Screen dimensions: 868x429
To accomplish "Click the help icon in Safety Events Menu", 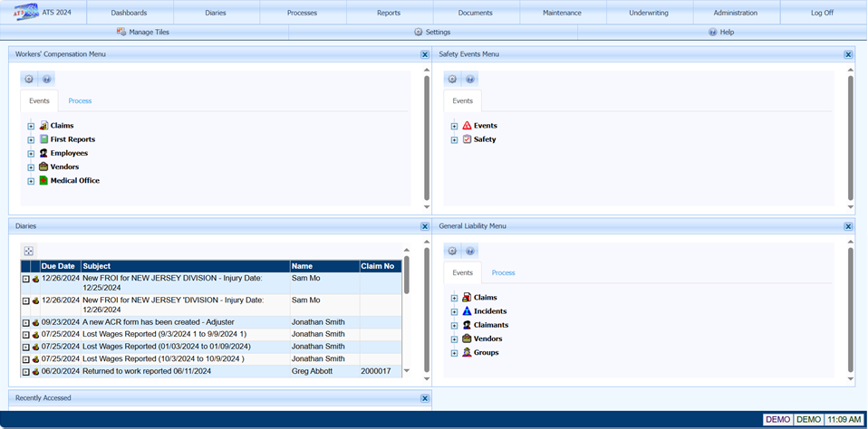I will click(470, 80).
